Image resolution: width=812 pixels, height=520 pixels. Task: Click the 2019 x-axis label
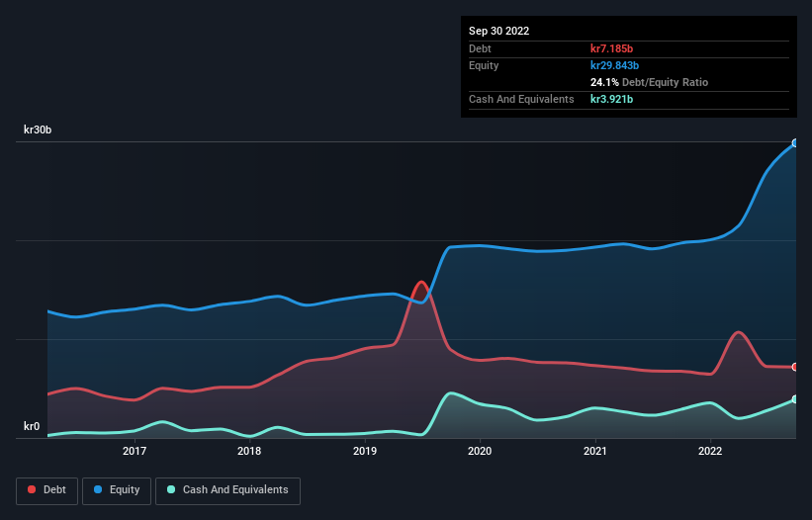(x=365, y=451)
